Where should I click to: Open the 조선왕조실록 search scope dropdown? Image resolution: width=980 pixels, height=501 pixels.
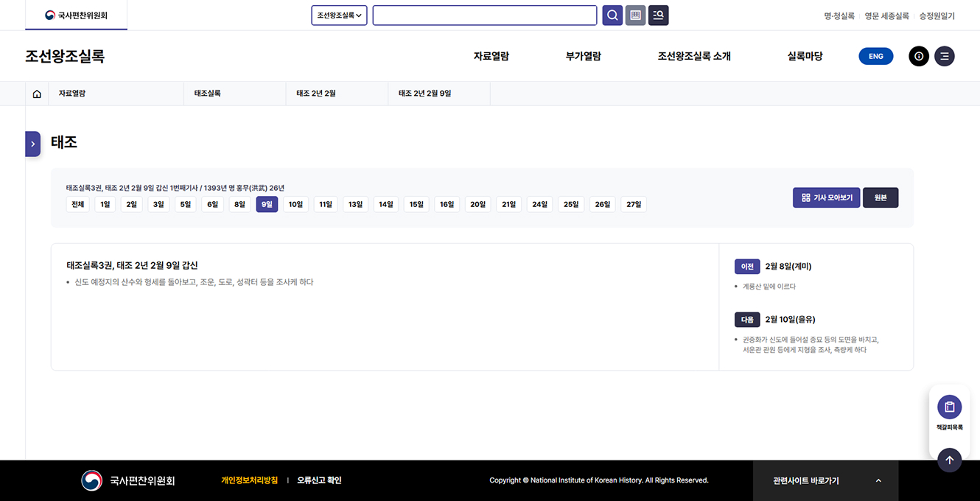(x=339, y=15)
